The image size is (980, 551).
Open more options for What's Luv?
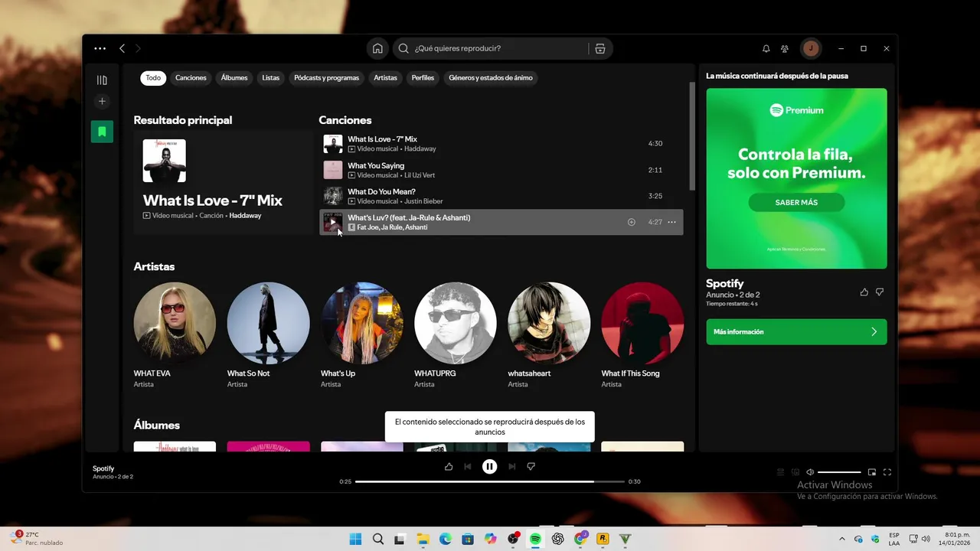tap(671, 222)
